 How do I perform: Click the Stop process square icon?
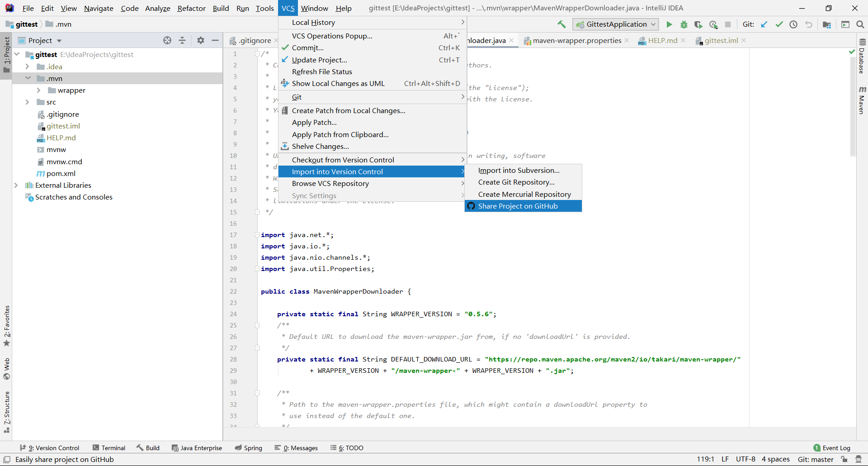[728, 24]
